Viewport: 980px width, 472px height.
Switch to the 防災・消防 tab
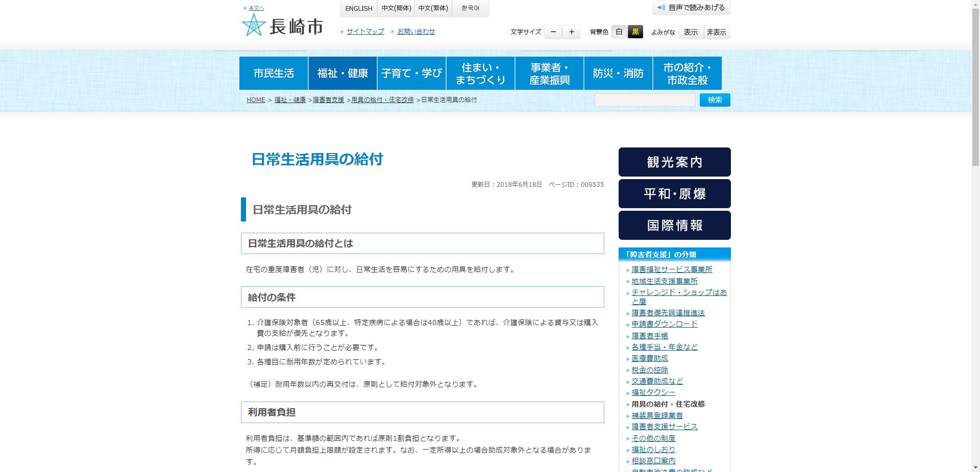coord(618,73)
